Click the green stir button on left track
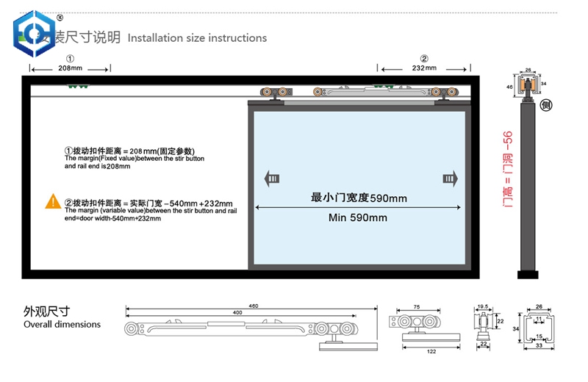The image size is (588, 382). pos(78,86)
